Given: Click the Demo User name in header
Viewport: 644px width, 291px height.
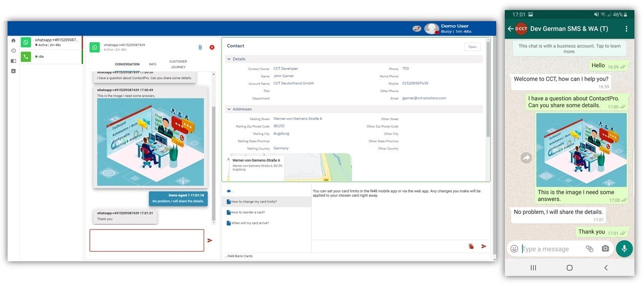Looking at the screenshot, I should click(x=455, y=26).
